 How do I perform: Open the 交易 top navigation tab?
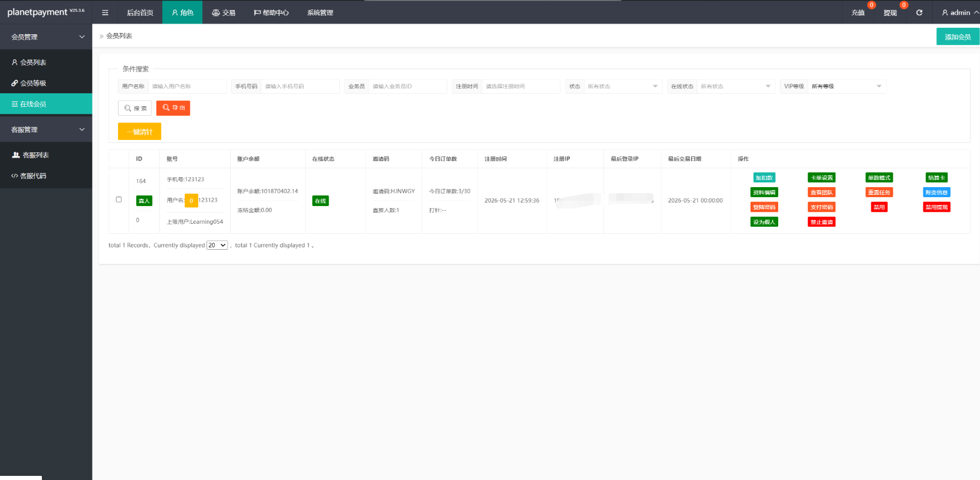(x=224, y=12)
